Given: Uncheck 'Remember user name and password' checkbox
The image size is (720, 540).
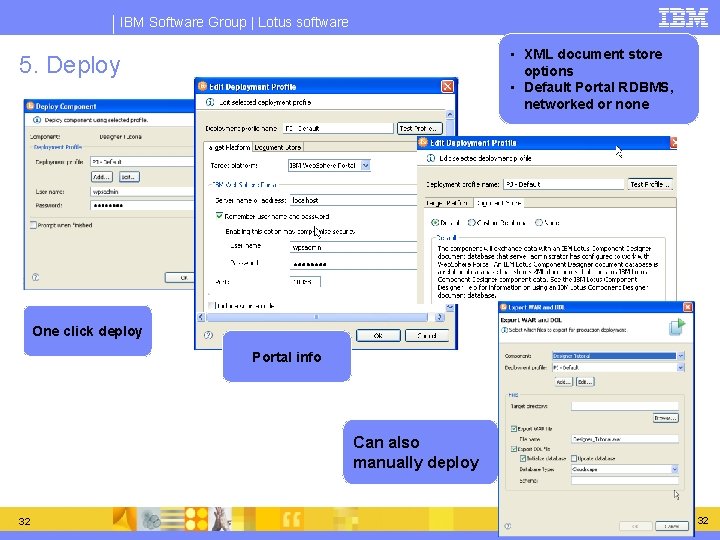Looking at the screenshot, I should (x=219, y=215).
